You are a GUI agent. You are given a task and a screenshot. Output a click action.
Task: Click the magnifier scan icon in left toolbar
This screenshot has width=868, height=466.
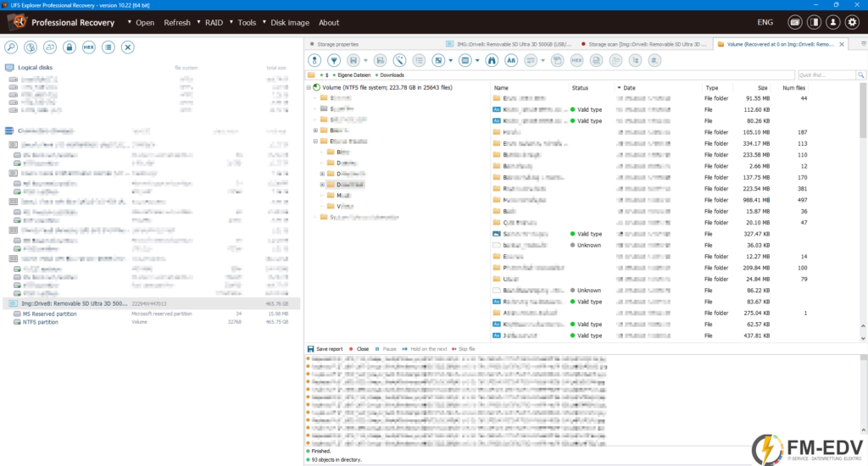click(11, 47)
